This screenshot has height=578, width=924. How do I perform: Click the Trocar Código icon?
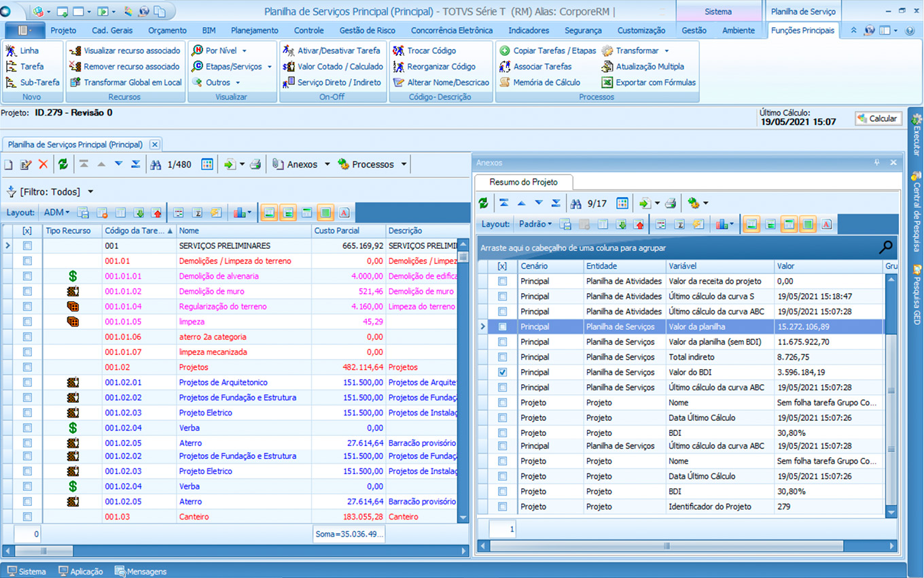[x=399, y=50]
